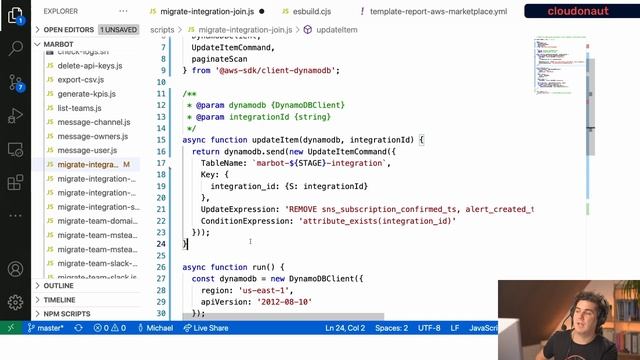This screenshot has width=640, height=360.
Task: Open errors and warnings panel
Action: click(110, 328)
